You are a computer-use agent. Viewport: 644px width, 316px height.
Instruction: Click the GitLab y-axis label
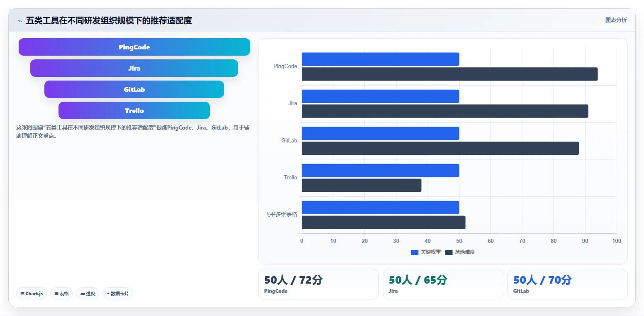pos(289,141)
